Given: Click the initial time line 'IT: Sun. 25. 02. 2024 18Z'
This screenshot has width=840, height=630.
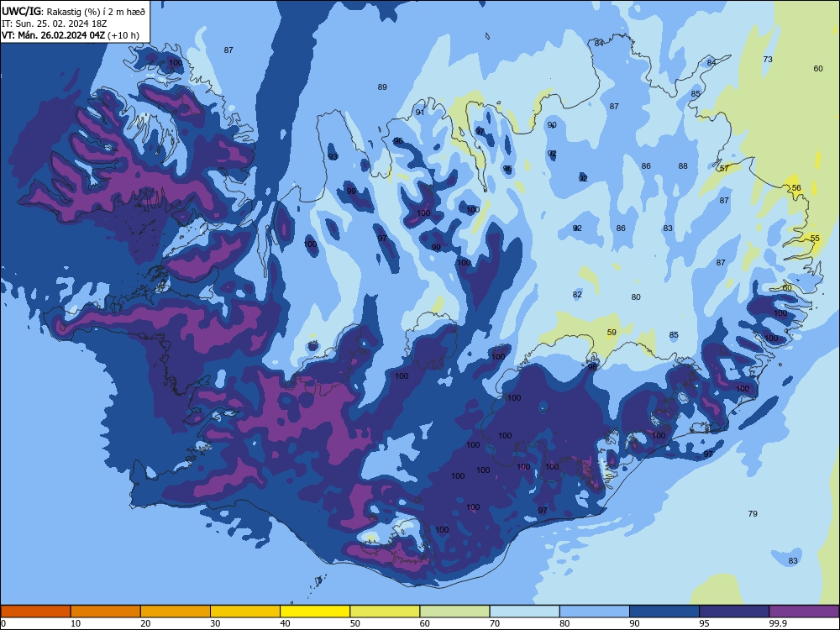Looking at the screenshot, I should pyautogui.click(x=54, y=24).
